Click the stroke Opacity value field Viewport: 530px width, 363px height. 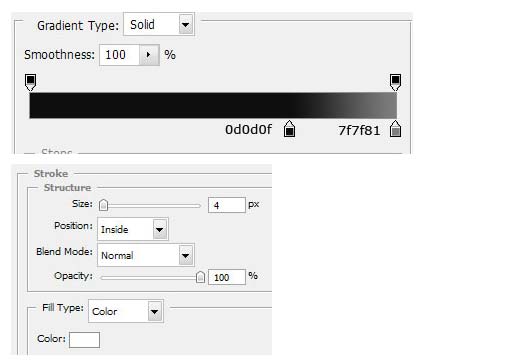(x=227, y=277)
